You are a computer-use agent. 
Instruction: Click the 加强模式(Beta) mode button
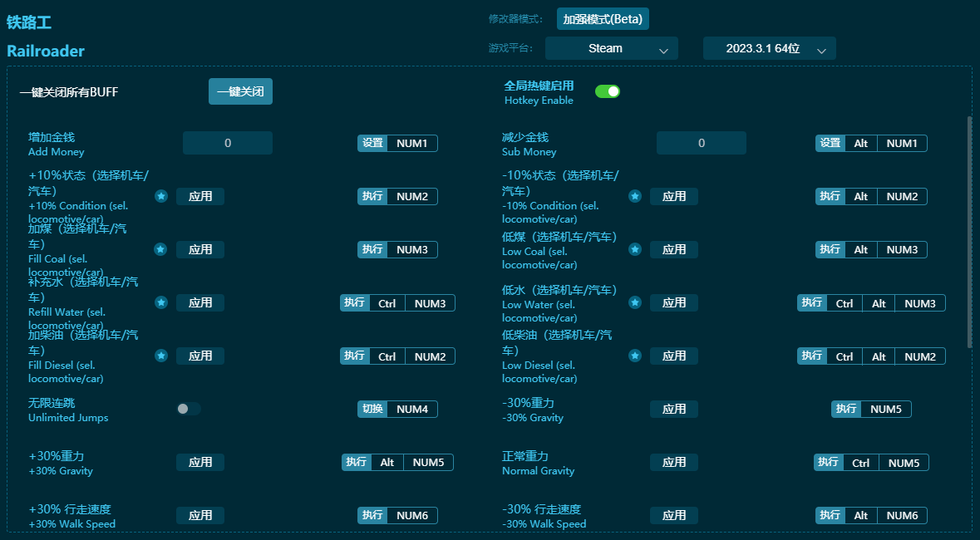click(603, 18)
